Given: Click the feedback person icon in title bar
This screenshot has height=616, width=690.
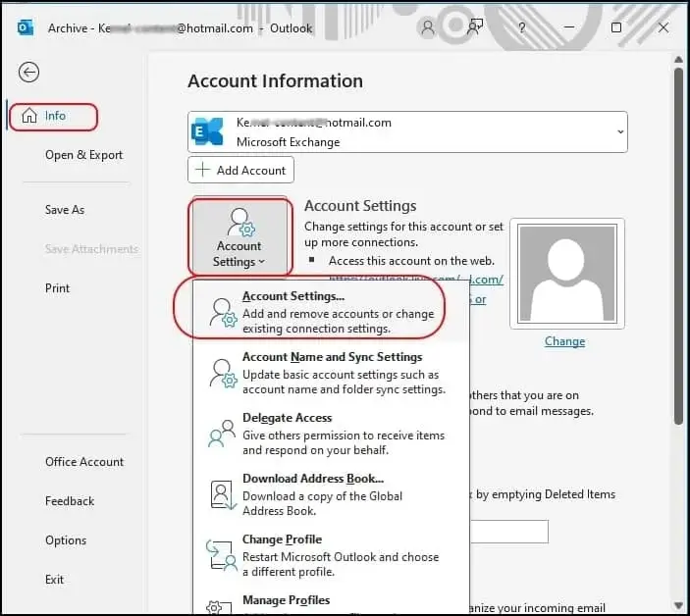Looking at the screenshot, I should tap(475, 27).
